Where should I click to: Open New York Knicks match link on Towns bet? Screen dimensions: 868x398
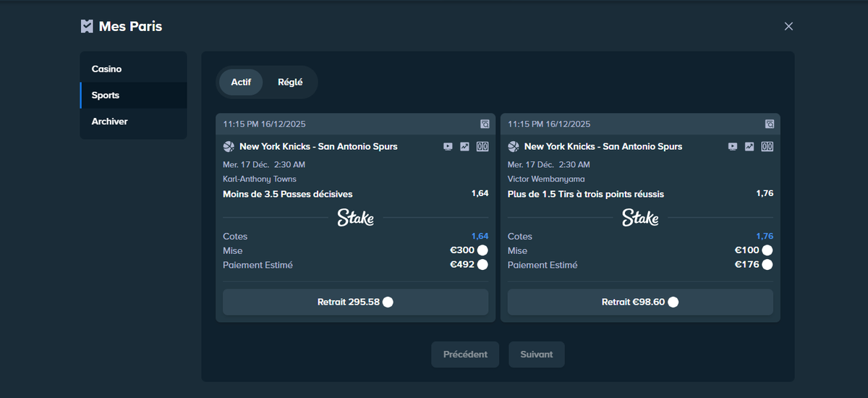pos(318,146)
